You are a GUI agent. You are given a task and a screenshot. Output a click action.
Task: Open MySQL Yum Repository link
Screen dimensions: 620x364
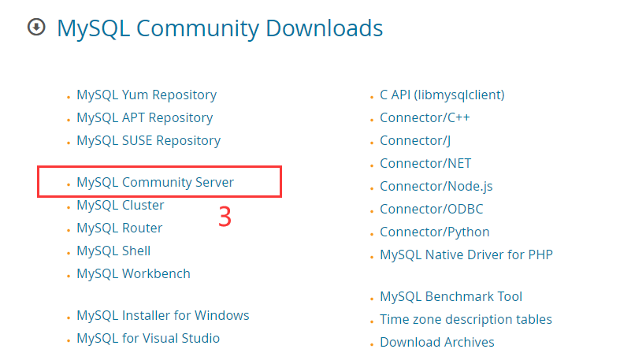pyautogui.click(x=147, y=95)
